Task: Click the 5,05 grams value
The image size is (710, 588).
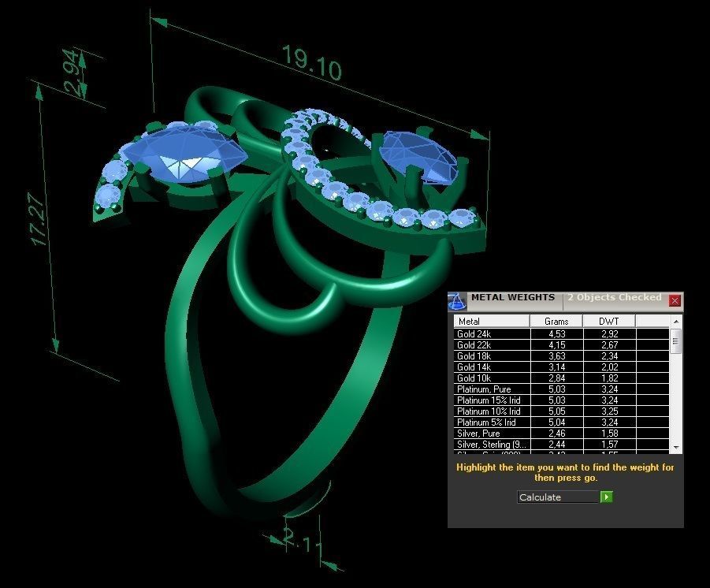Action: tap(556, 411)
